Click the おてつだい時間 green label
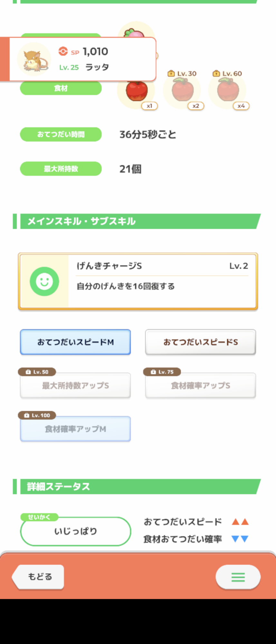This screenshot has height=644, width=276. (61, 134)
